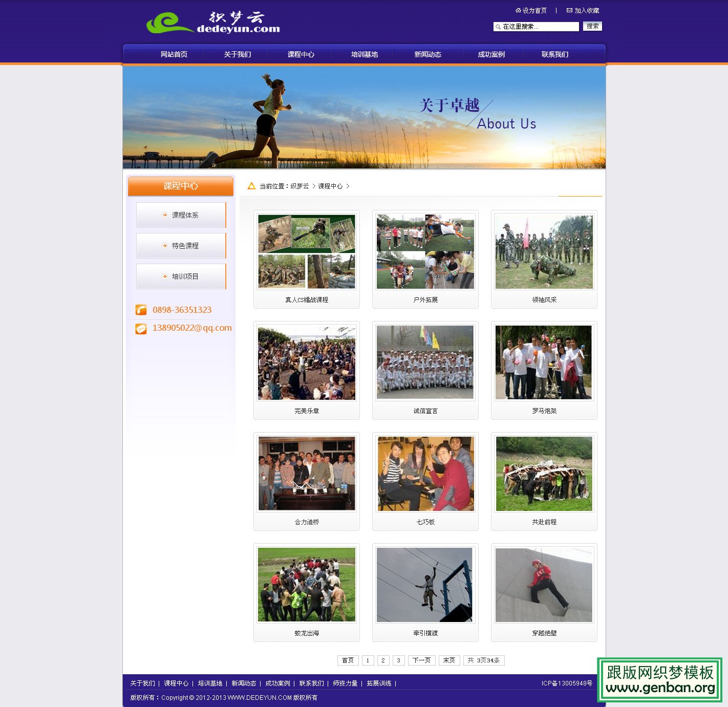Click the orange phone icon beside 0898-36351323
This screenshot has width=728, height=707.
[141, 310]
